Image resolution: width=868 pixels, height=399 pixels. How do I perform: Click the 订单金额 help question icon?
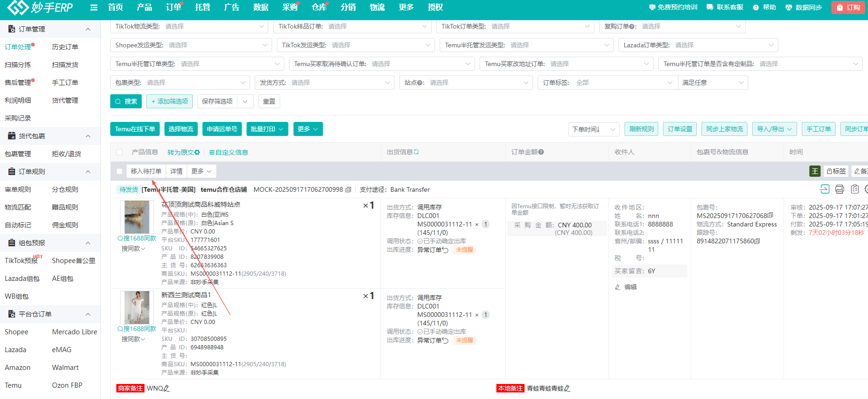[x=541, y=152]
